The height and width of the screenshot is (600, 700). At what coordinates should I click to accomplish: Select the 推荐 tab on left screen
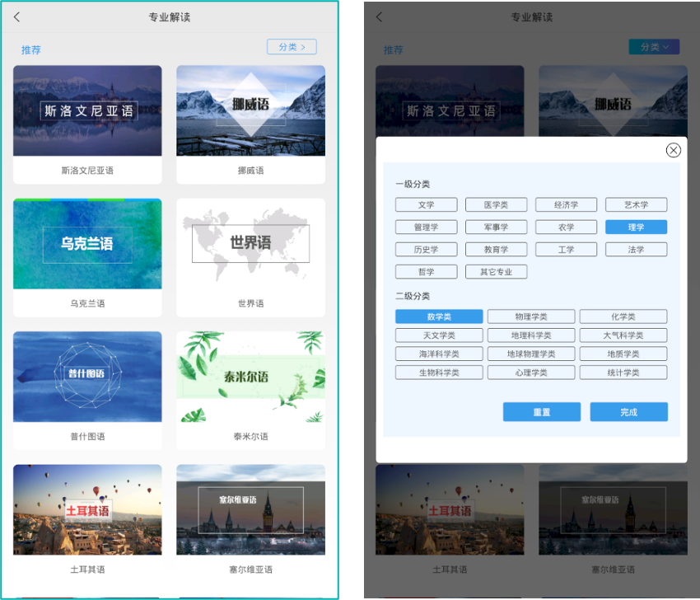click(30, 49)
